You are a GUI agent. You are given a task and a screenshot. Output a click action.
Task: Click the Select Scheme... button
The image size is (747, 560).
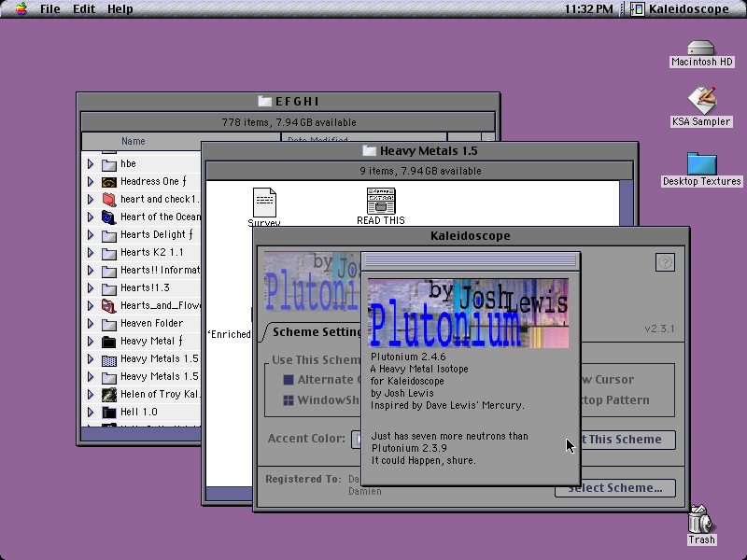pyautogui.click(x=615, y=488)
